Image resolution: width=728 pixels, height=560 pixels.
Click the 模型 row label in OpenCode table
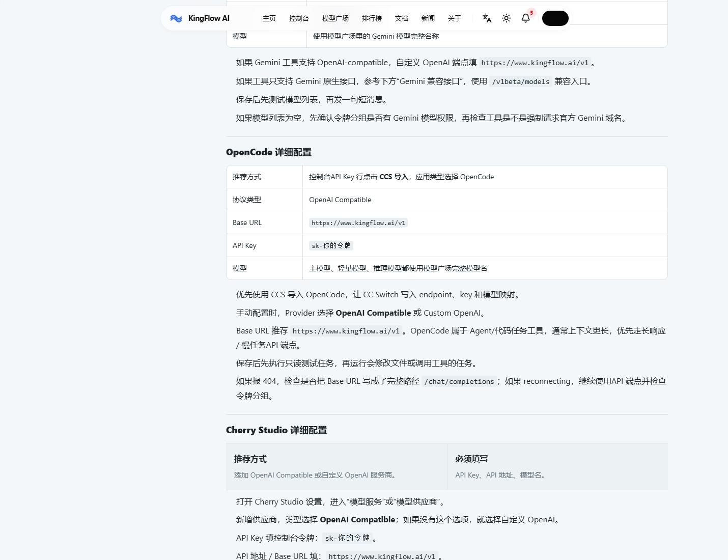click(240, 268)
